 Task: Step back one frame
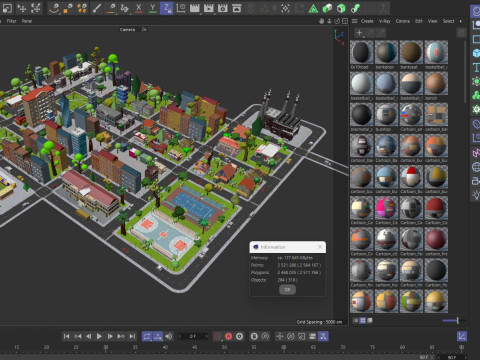point(88,336)
